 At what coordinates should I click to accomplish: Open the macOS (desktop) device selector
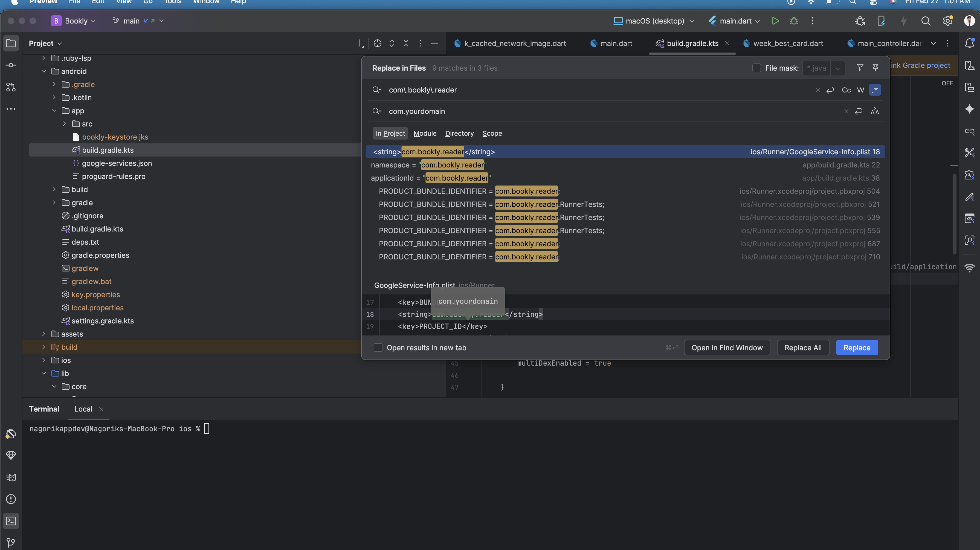[x=654, y=21]
